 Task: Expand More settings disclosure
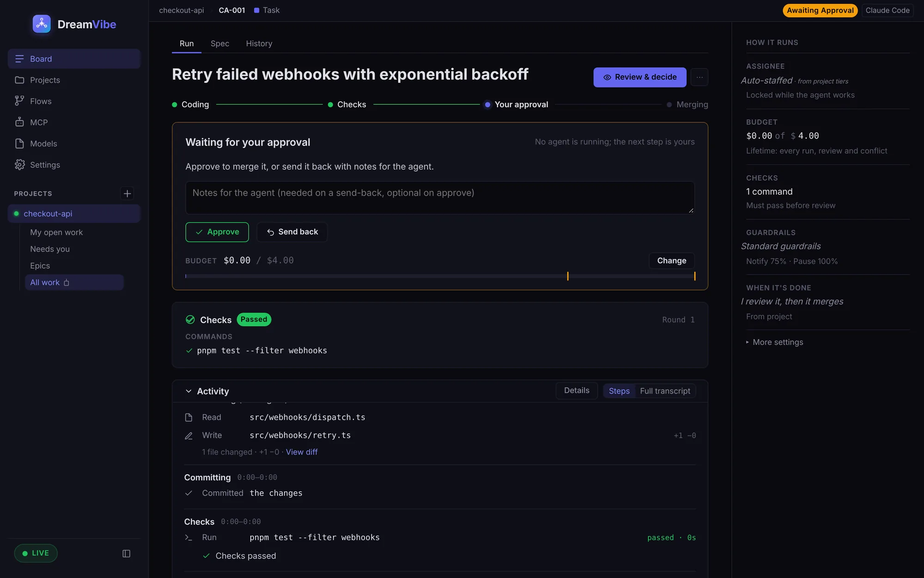point(775,342)
